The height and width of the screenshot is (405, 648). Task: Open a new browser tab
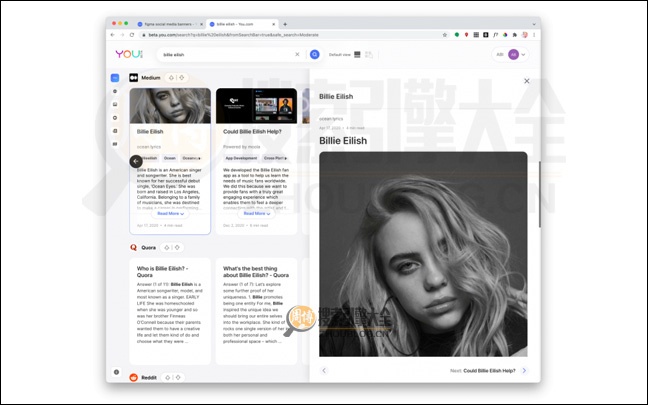[285, 23]
